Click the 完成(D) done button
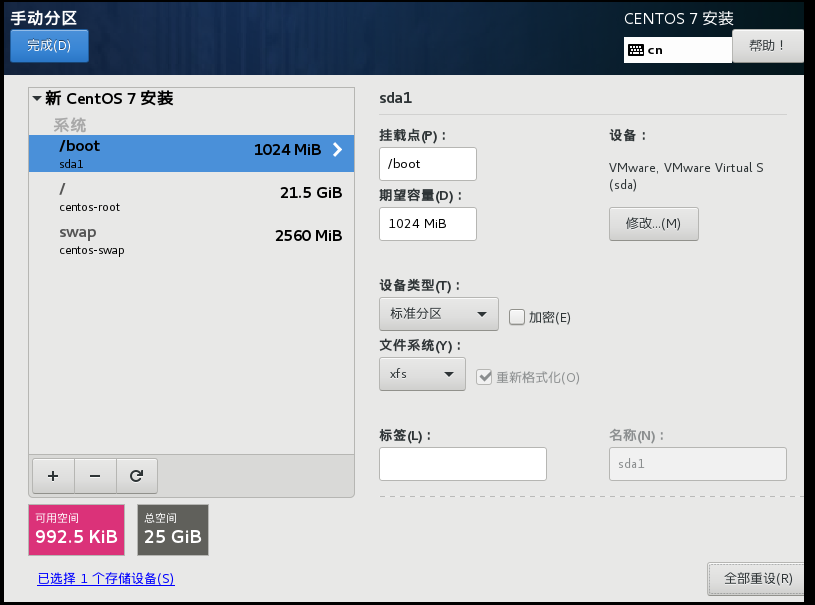The height and width of the screenshot is (605, 815). [49, 46]
